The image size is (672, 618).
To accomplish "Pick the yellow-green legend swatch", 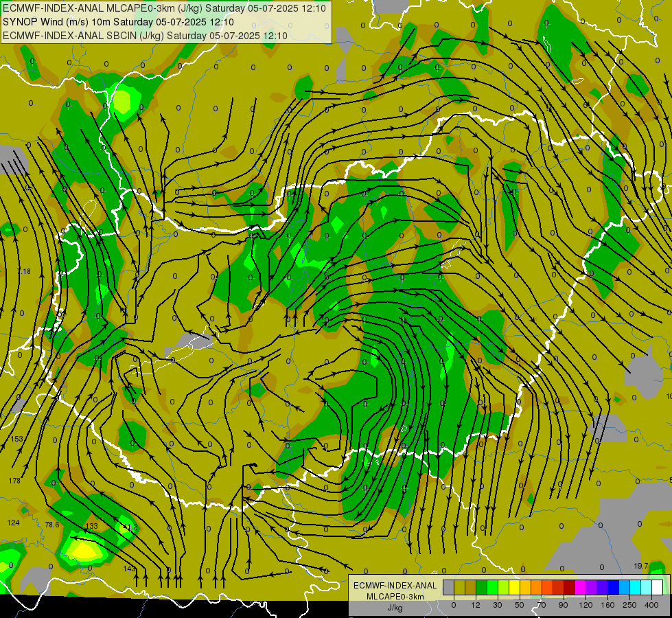I will click(x=504, y=587).
